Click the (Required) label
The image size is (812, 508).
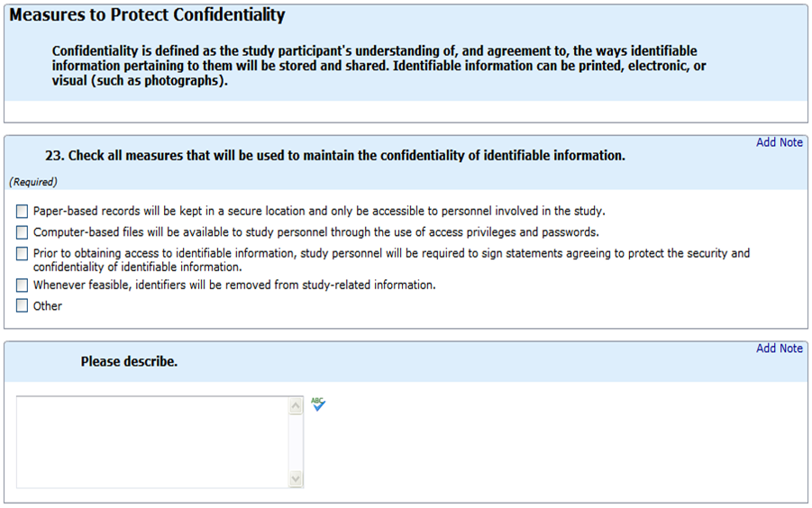(33, 182)
